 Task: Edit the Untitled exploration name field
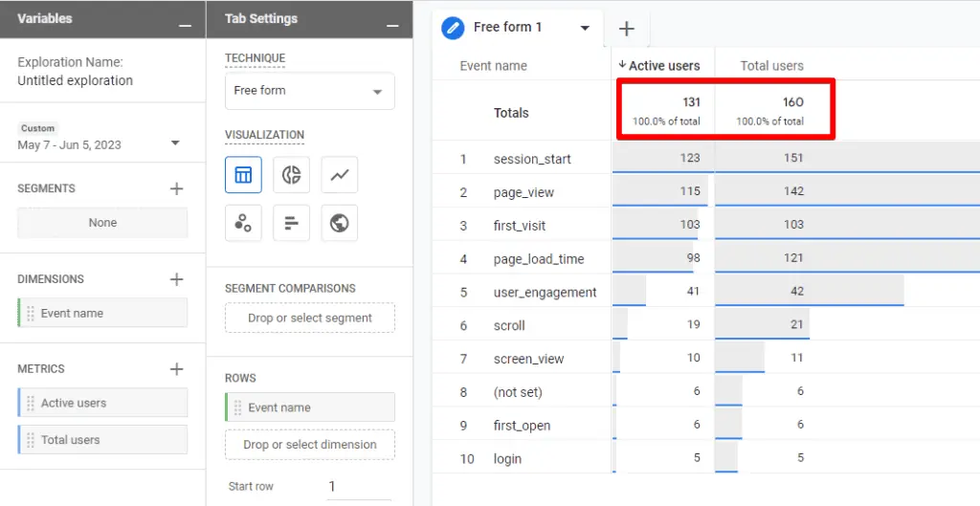(75, 80)
